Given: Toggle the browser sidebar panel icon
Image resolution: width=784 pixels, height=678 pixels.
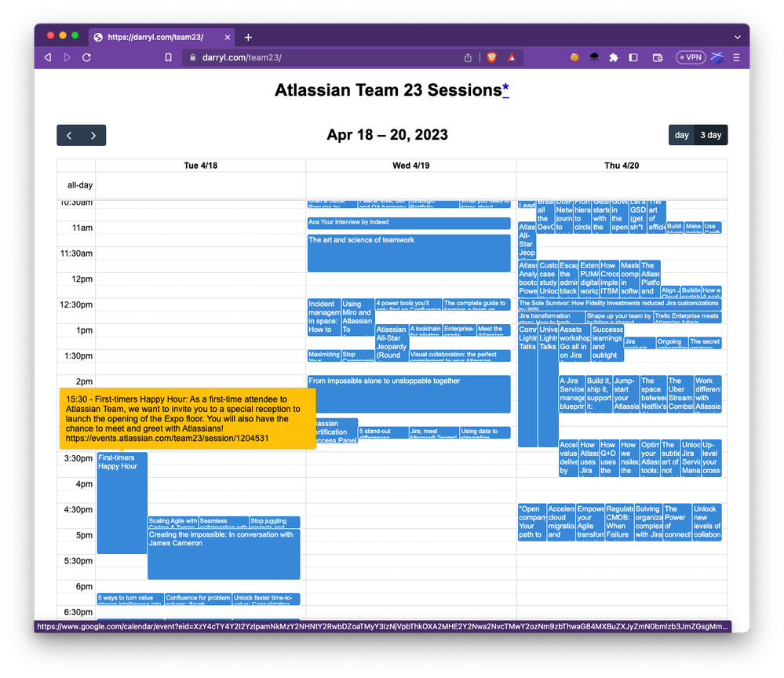Looking at the screenshot, I should 633,57.
